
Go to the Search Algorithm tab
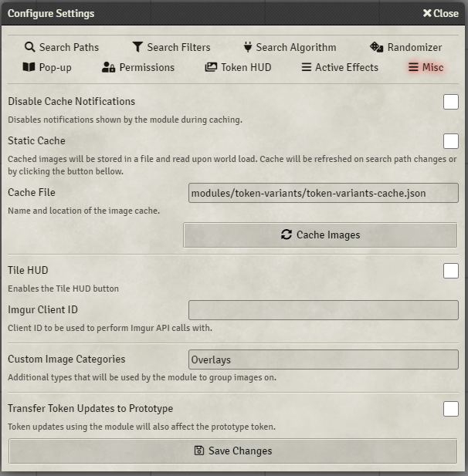[x=290, y=47]
